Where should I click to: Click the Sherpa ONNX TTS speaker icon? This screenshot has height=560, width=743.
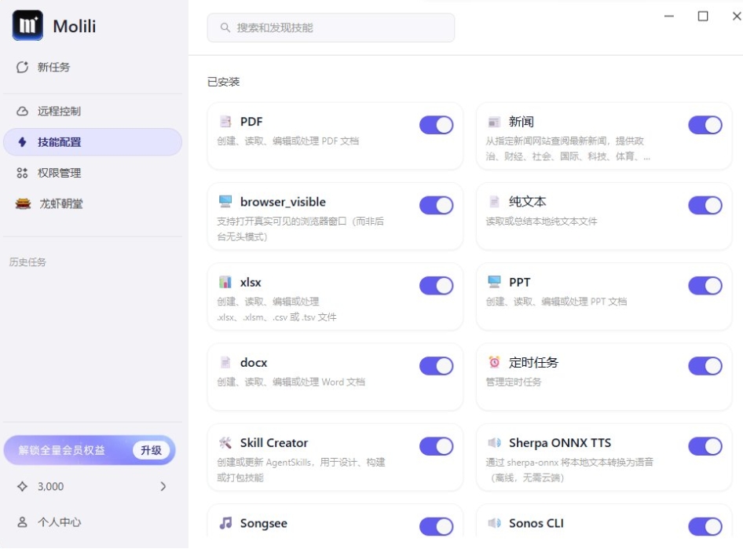point(494,443)
